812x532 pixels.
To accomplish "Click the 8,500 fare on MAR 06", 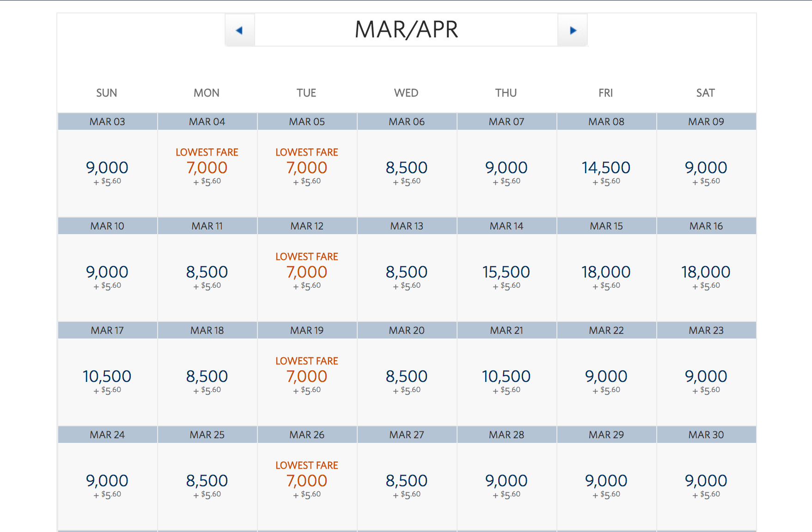I will tap(407, 168).
